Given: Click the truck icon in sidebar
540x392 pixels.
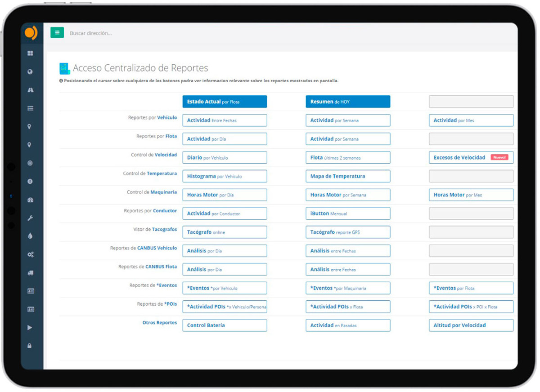Looking at the screenshot, I should [30, 273].
